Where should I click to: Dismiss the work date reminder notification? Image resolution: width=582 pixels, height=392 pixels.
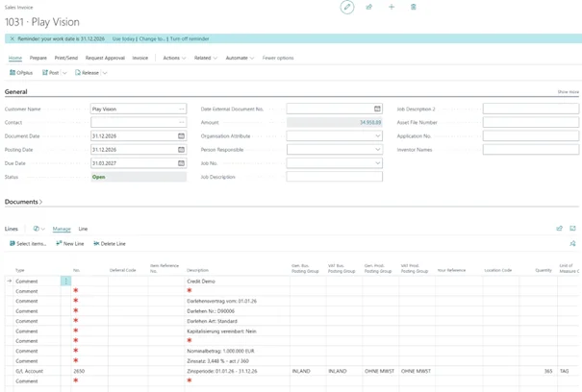[12, 39]
